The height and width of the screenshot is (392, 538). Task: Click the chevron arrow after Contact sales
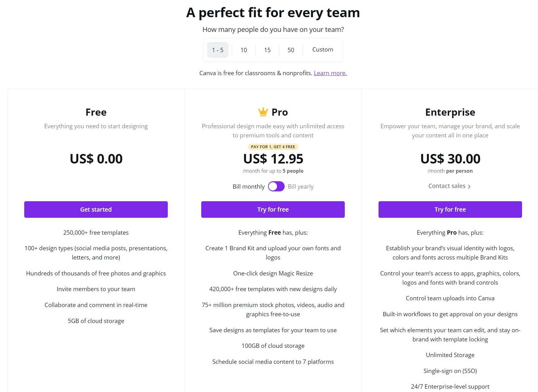pyautogui.click(x=469, y=186)
